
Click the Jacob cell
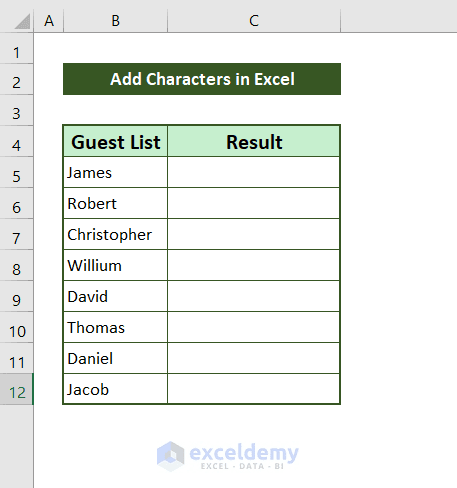click(x=115, y=389)
